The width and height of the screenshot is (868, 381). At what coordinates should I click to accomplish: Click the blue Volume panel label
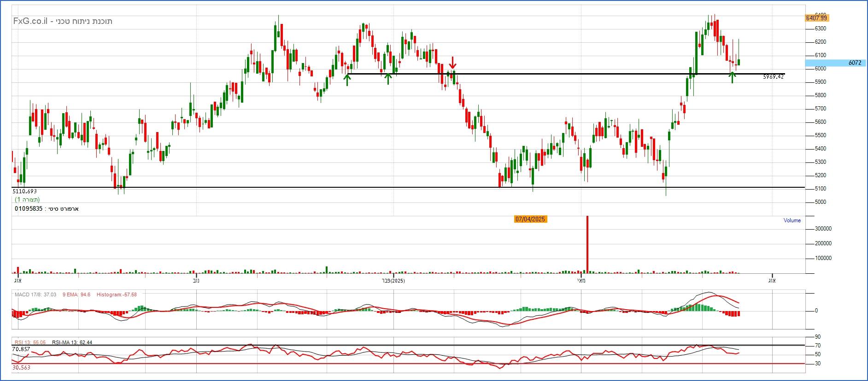click(792, 220)
